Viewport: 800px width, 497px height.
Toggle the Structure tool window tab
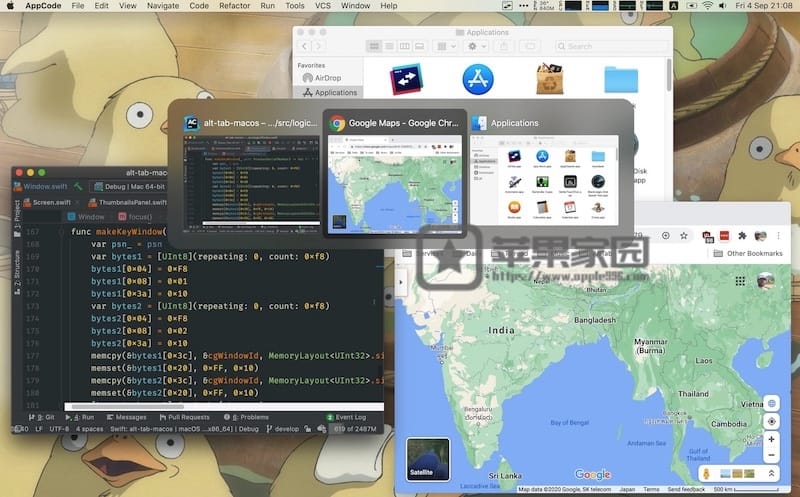[x=17, y=272]
